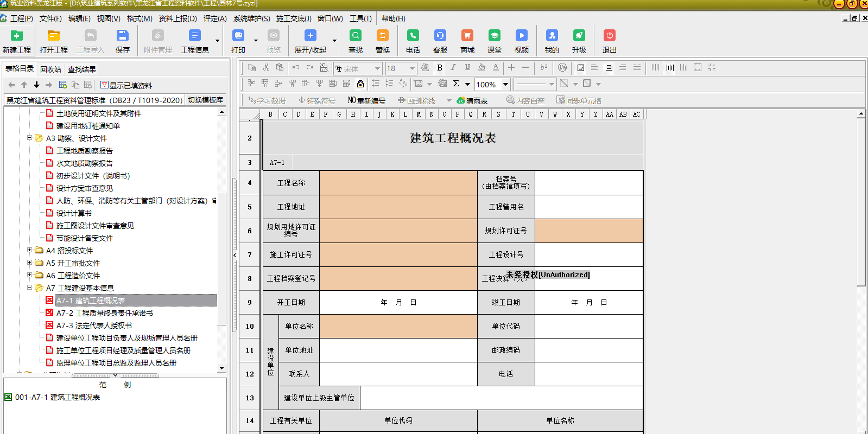Toggle 显示已填资料 filter

126,85
